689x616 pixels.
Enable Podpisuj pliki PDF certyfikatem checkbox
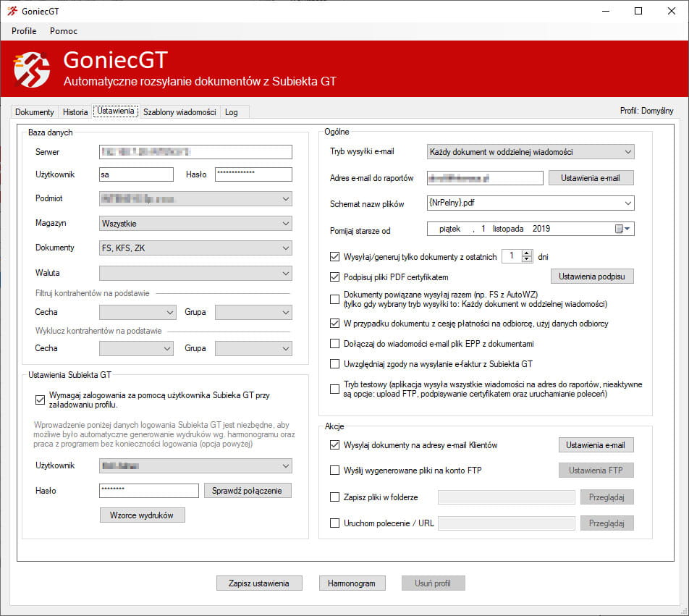pos(334,277)
